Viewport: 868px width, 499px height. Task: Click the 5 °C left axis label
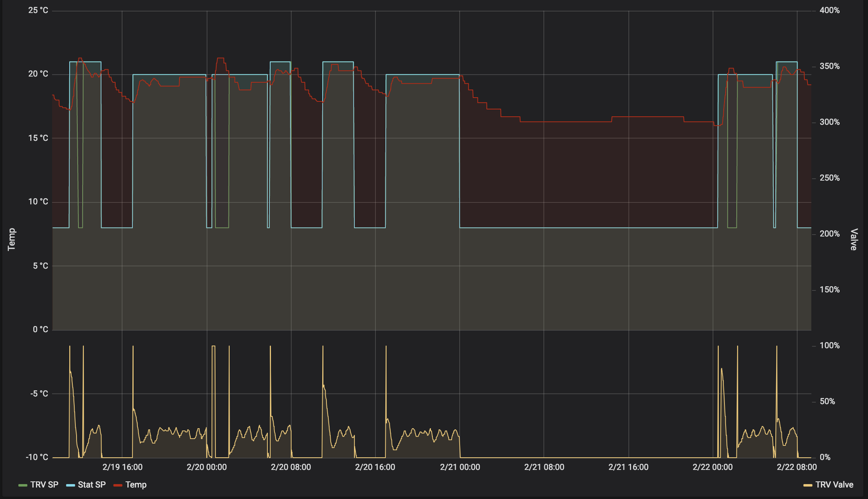point(41,266)
